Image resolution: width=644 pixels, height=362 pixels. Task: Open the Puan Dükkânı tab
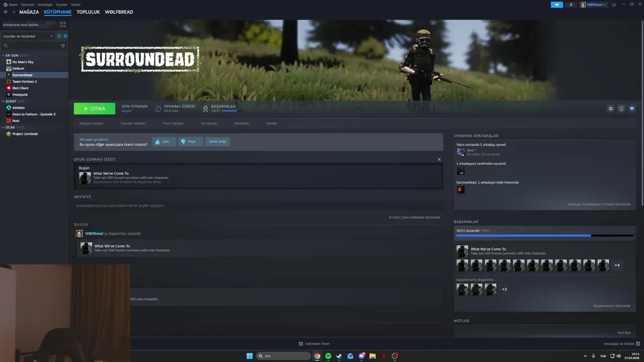[173, 123]
